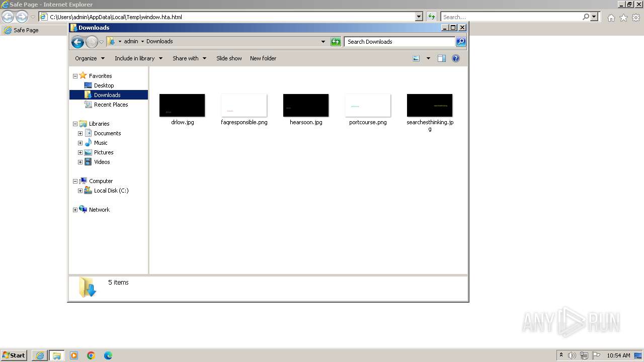This screenshot has height=362, width=644.
Task: Open File Explorer from taskbar
Action: [x=57, y=355]
